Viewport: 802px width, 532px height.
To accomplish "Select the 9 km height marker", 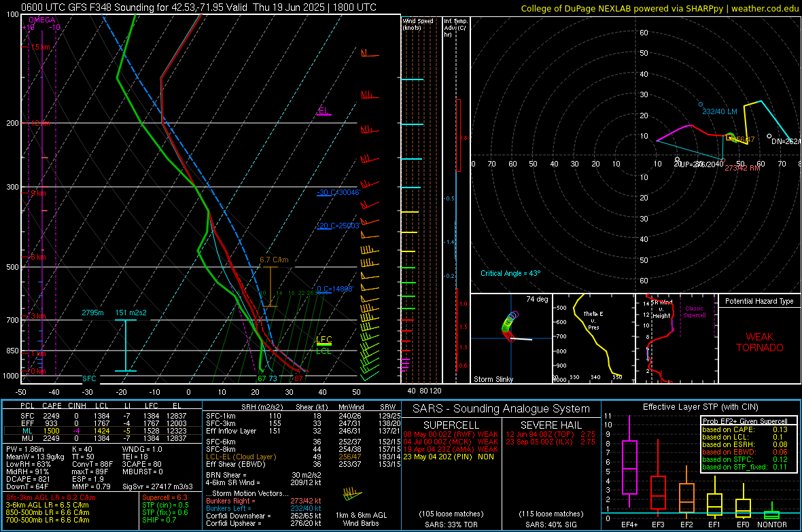I will [x=38, y=194].
